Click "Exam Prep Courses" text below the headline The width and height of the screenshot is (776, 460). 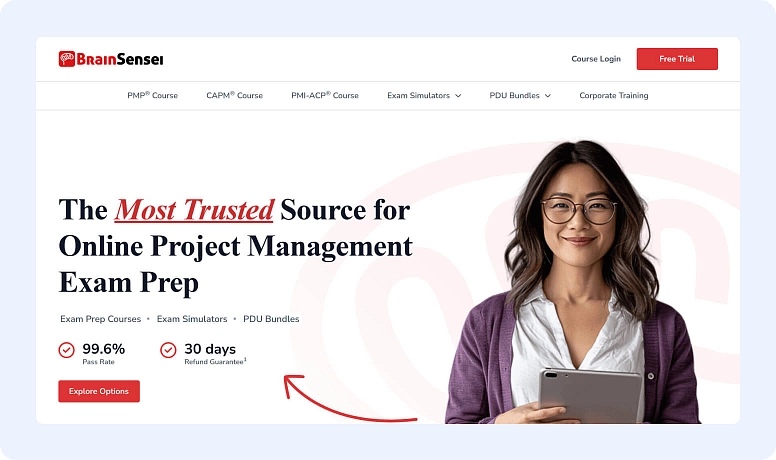[x=100, y=319]
